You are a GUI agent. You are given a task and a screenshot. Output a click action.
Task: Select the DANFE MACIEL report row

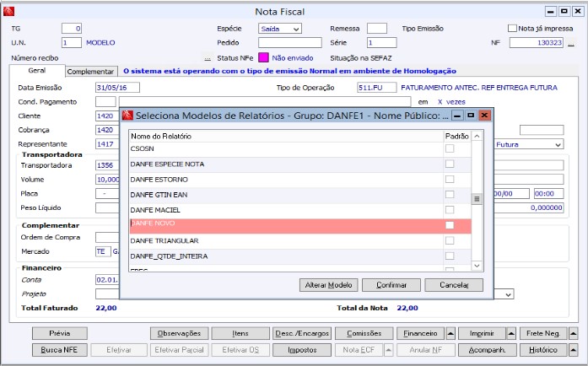coord(300,210)
